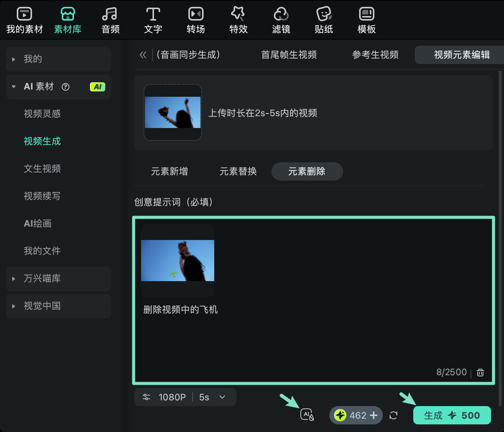Select the 文字 (Text) panel icon
Viewport: 504px width, 432px height.
point(153,19)
